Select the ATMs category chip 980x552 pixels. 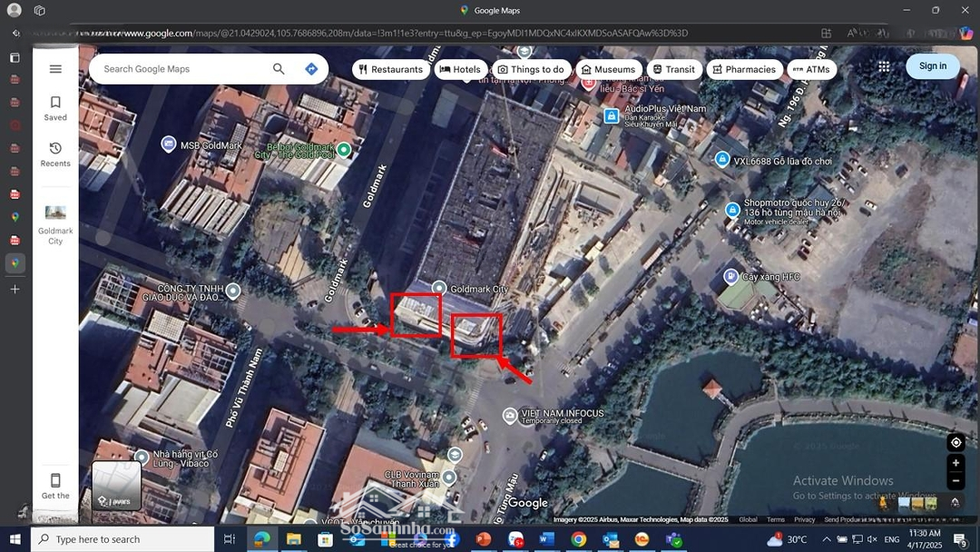tap(810, 69)
